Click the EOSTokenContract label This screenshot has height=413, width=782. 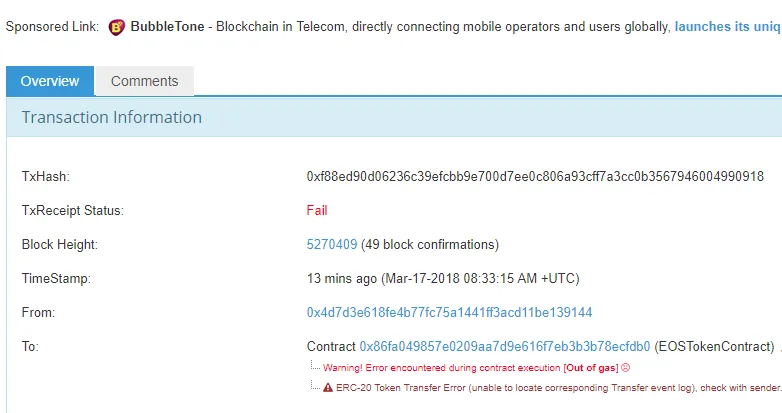[714, 346]
